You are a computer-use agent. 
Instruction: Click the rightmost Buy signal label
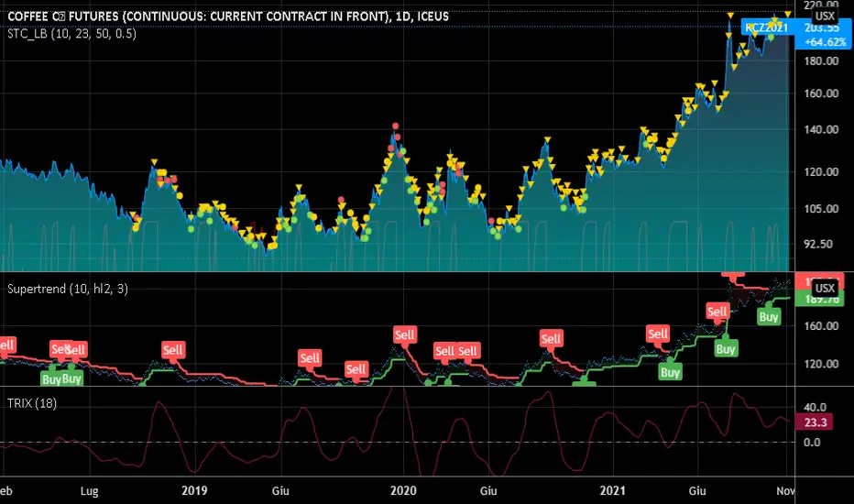pos(769,317)
